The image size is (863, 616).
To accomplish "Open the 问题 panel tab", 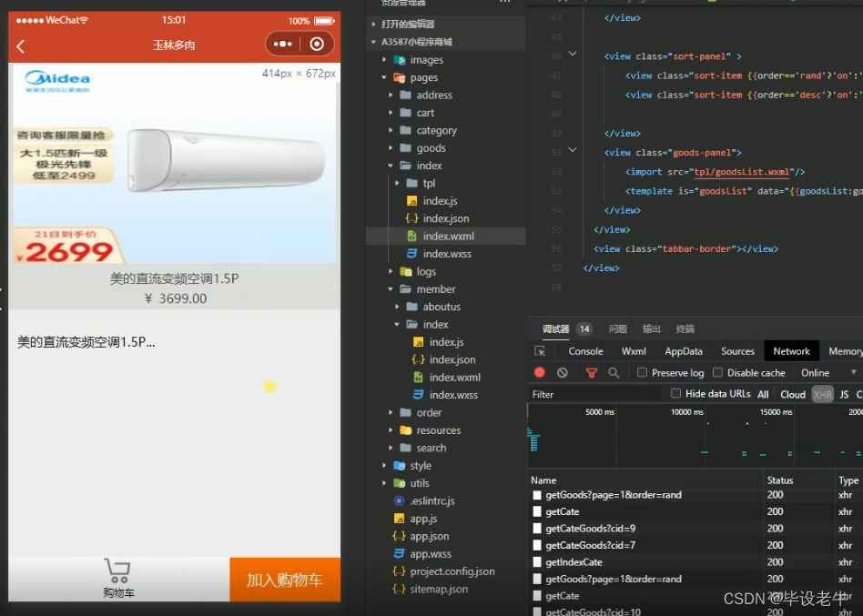I will point(617,328).
